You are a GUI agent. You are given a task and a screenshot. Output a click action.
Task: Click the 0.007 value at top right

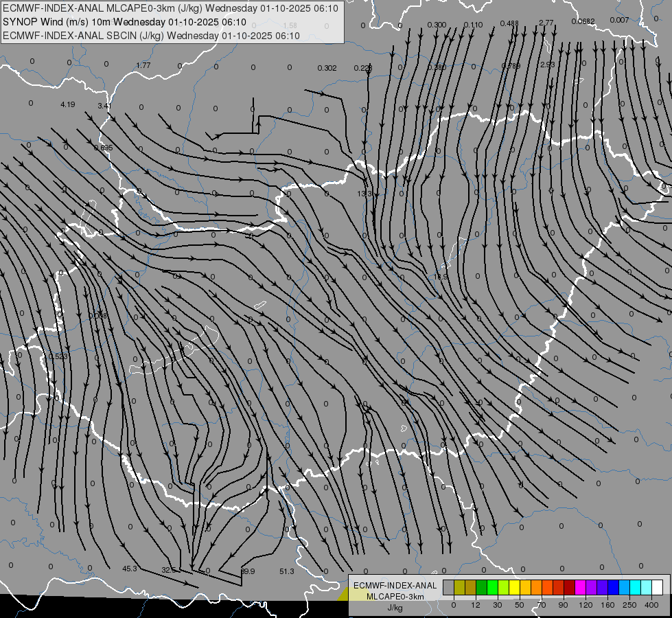(618, 20)
